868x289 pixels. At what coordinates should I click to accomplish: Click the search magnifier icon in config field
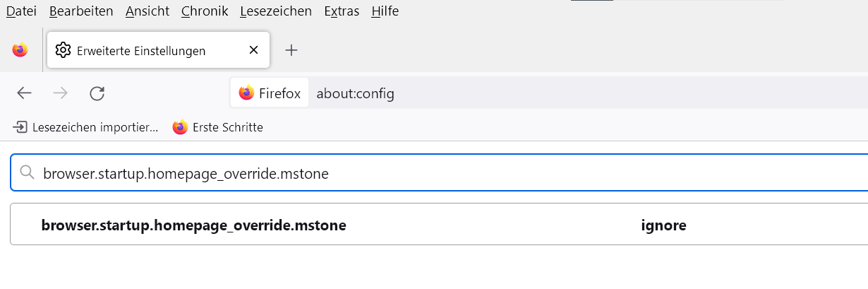click(28, 173)
